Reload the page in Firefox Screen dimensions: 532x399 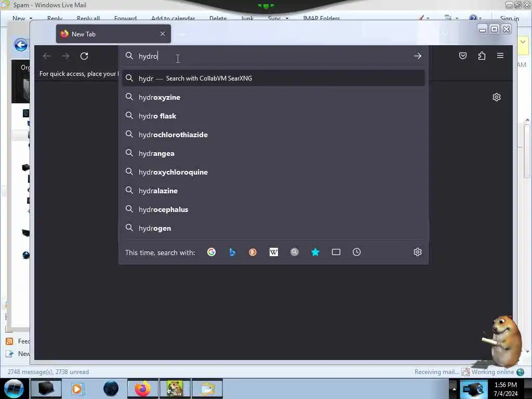click(x=84, y=56)
